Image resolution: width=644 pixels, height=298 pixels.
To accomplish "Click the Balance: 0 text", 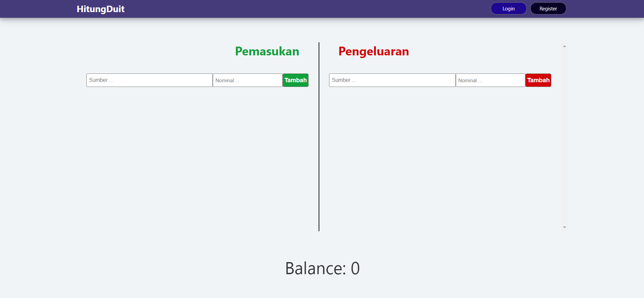I will pyautogui.click(x=322, y=268).
